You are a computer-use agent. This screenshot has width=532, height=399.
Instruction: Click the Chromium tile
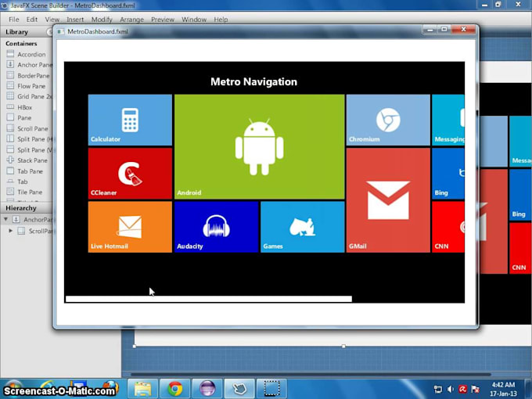[x=388, y=120]
